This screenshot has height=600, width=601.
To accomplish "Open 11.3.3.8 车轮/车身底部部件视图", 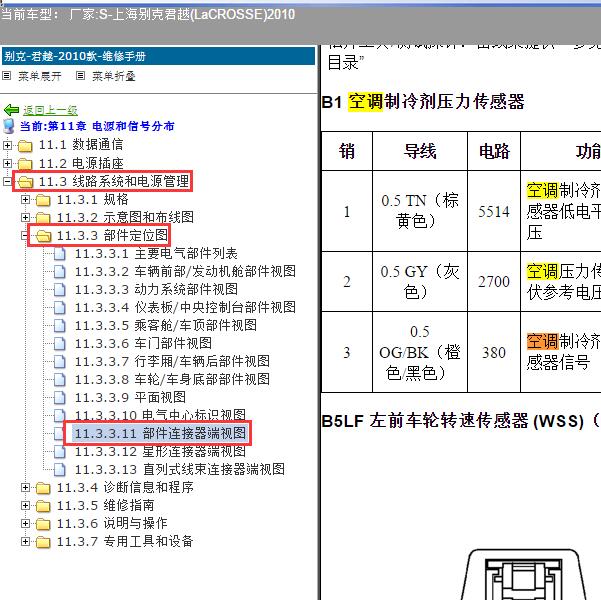I will click(x=172, y=380).
